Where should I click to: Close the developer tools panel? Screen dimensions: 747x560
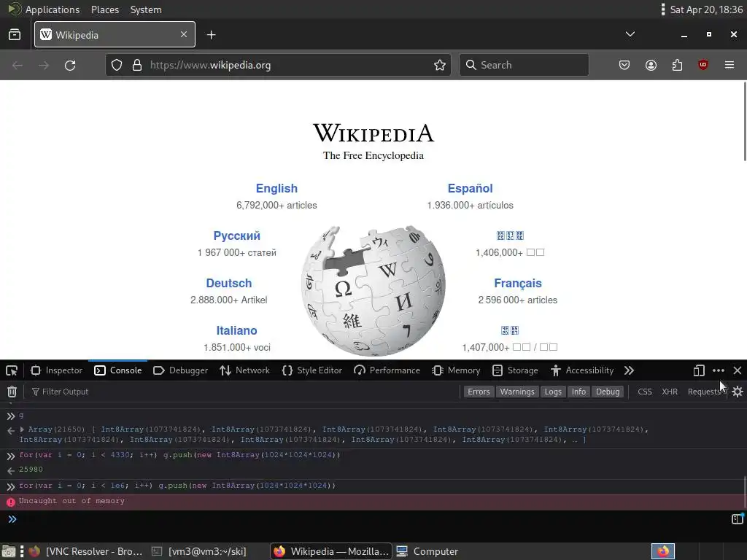coord(738,370)
